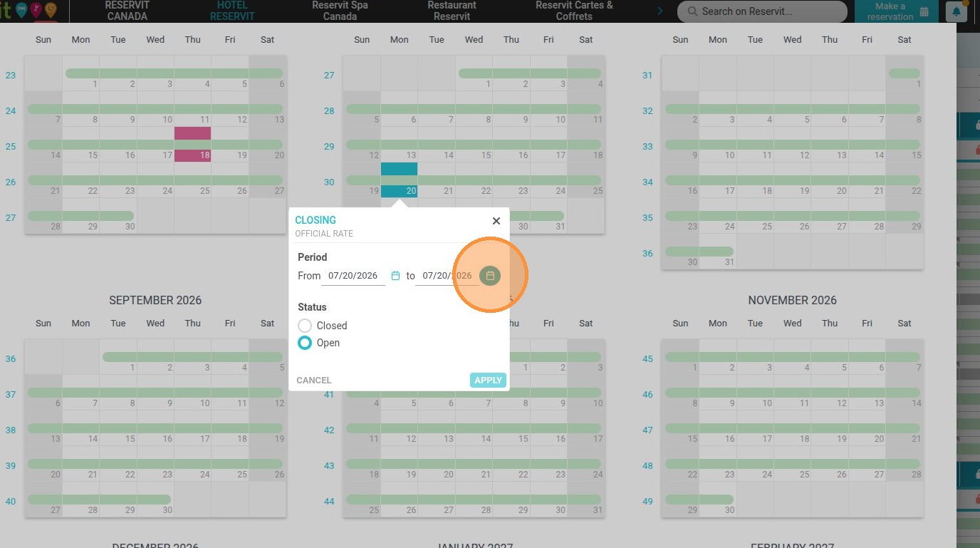The image size is (980, 548).
Task: Select week number 45
Action: click(x=647, y=358)
